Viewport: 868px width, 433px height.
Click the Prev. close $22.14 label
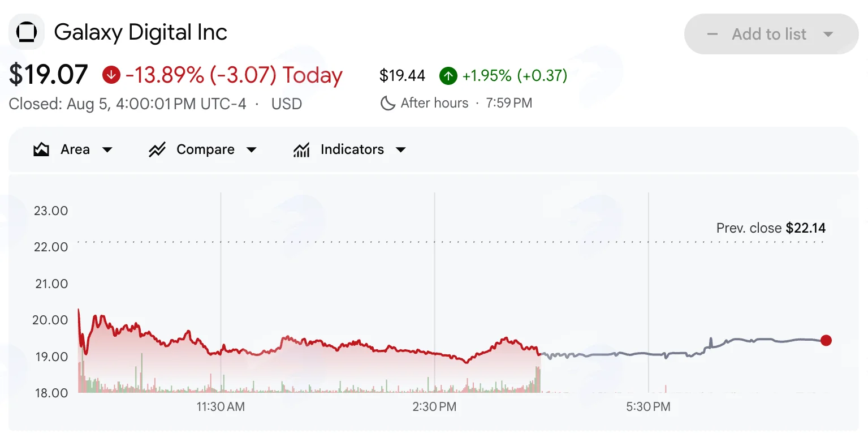[x=771, y=228]
